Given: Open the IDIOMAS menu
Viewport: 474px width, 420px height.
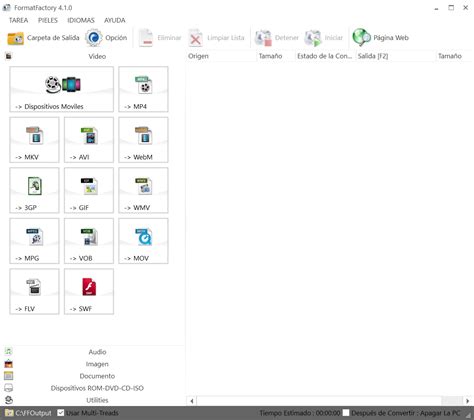Looking at the screenshot, I should click(81, 20).
